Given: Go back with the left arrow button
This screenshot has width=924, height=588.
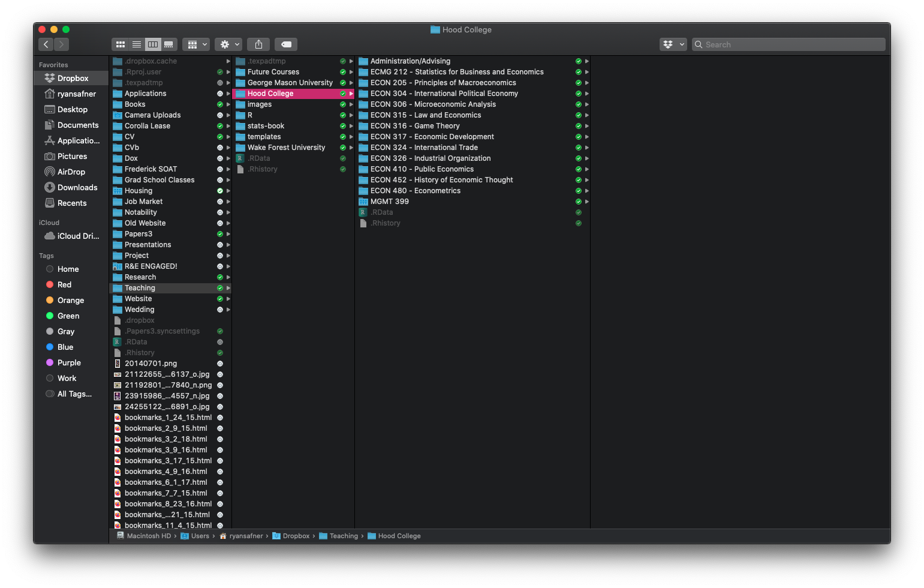Looking at the screenshot, I should click(46, 44).
